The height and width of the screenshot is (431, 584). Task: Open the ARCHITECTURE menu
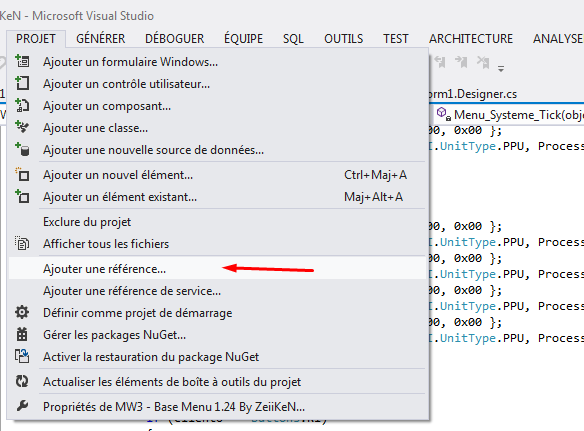[x=471, y=38]
